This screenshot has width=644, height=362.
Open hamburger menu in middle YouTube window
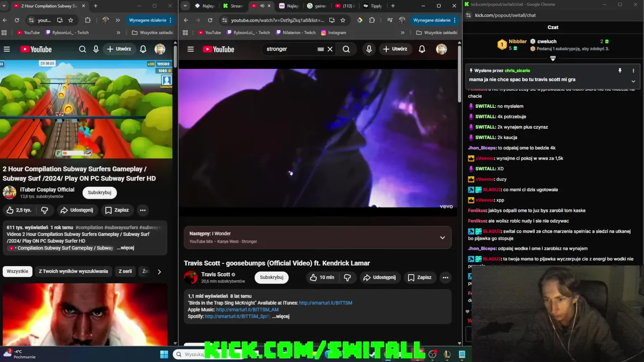pos(190,49)
